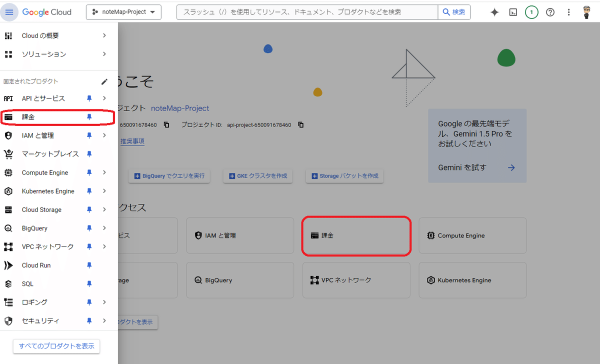Click the Security shield icon in sidebar

(x=8, y=320)
